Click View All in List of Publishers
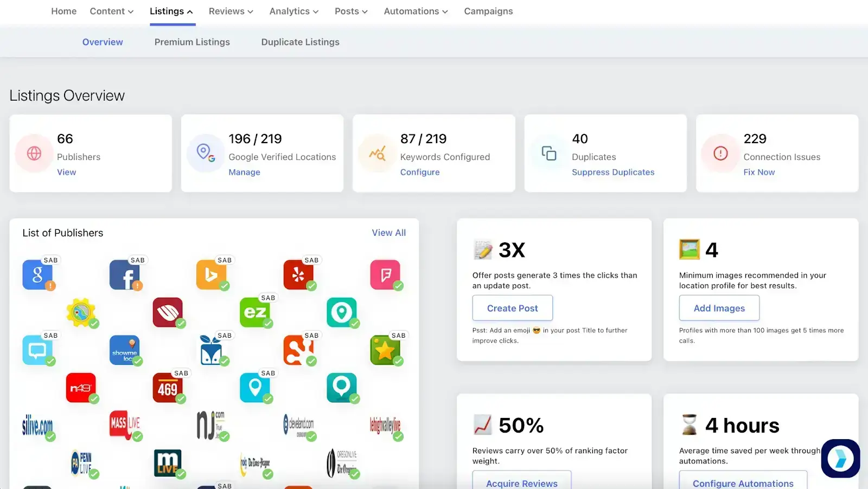868x489 pixels. click(x=388, y=233)
